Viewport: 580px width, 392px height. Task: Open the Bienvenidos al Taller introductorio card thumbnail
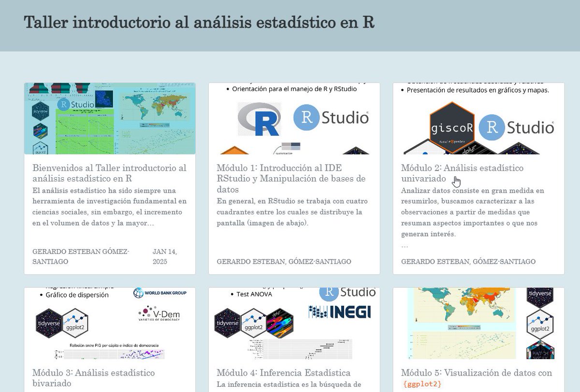point(110,119)
